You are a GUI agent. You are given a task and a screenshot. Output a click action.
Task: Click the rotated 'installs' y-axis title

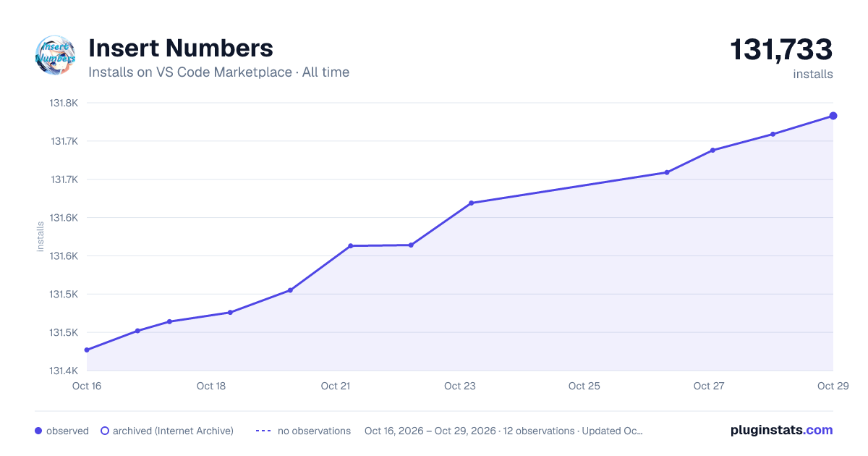pos(41,237)
